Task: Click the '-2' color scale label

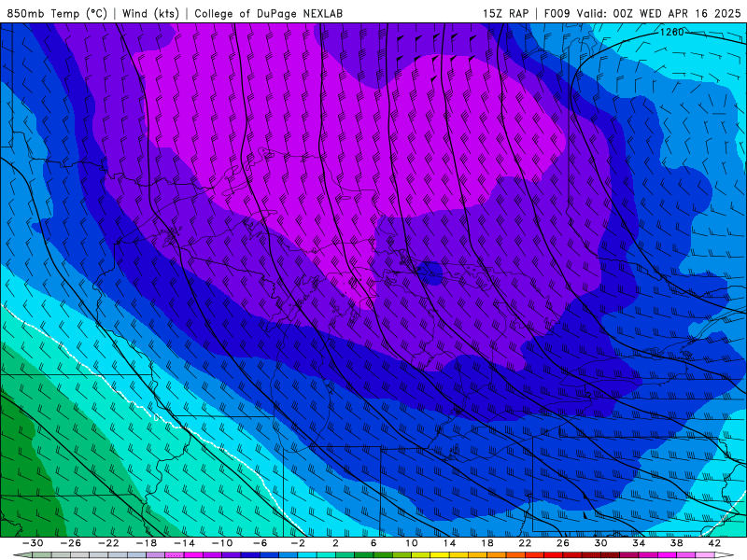Action: pos(298,543)
